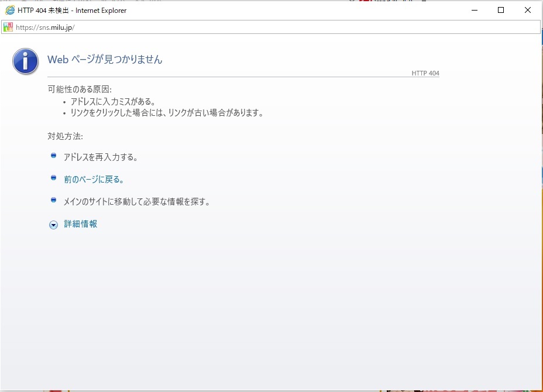Click the HTTP 404 label
543x392 pixels.
pos(425,73)
